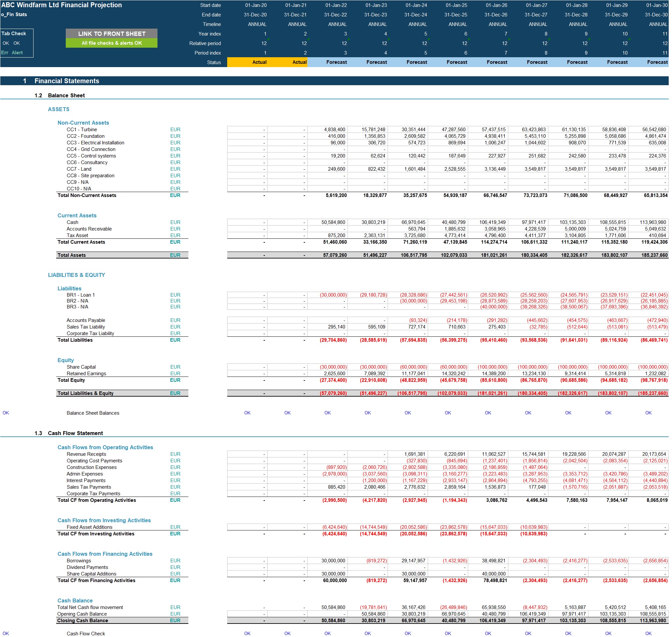
Task: Select the Total CF from Operating Activities value 3,086,762
Action: click(497, 501)
